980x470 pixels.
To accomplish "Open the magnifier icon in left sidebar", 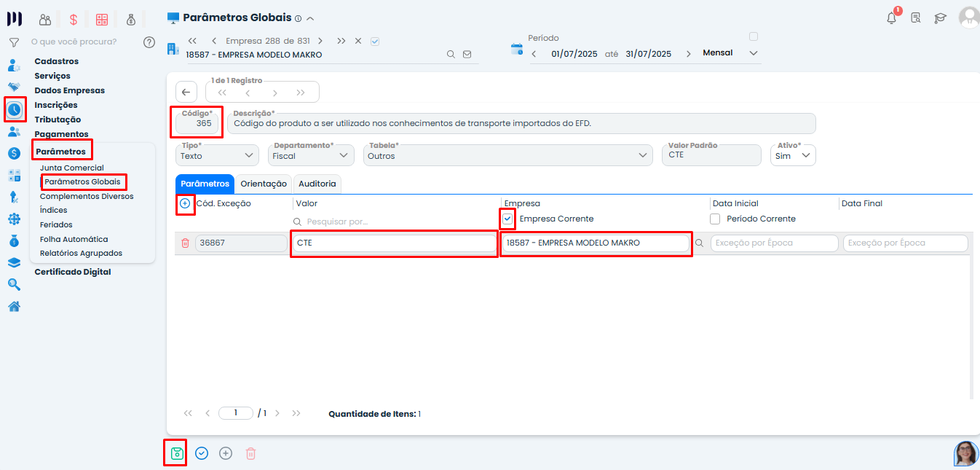I will 14,284.
